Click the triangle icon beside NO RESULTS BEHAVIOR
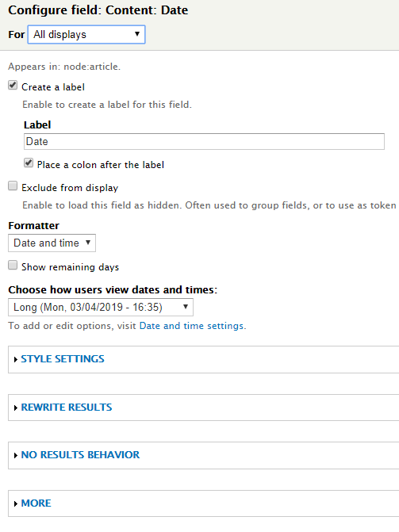The height and width of the screenshot is (532, 399). [x=16, y=455]
